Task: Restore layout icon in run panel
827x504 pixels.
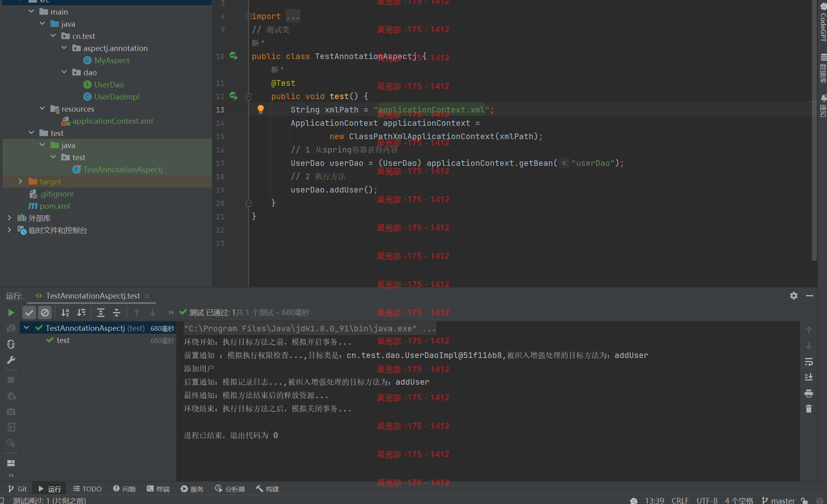Action: click(x=11, y=463)
